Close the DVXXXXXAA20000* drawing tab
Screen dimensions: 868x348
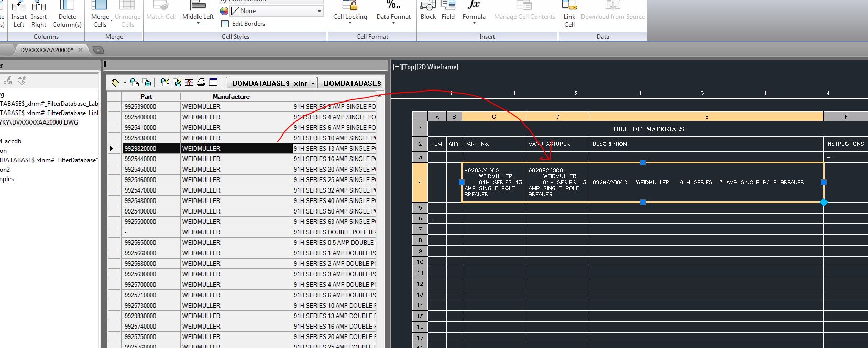(x=80, y=50)
